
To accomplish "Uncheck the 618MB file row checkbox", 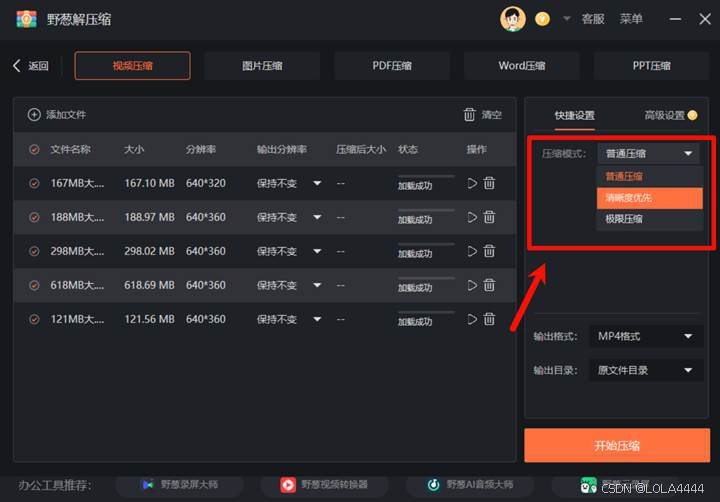I will tap(34, 285).
